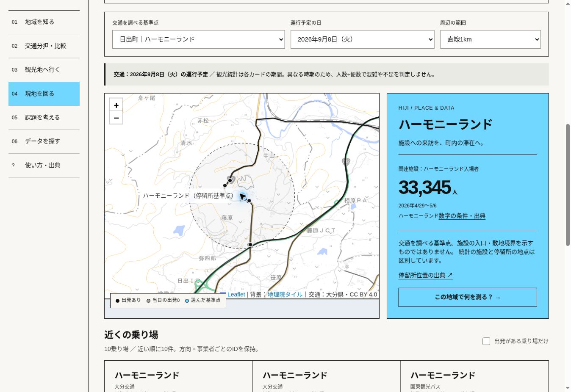Image resolution: width=571 pixels, height=392 pixels.
Task: Select the northernmost black stop marker inside the circle
Action: click(230, 180)
